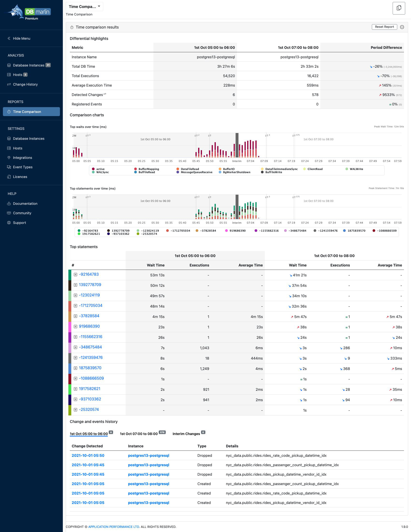Image resolution: width=411 pixels, height=532 pixels.
Task: Click the 575 changes marker on waits chart
Action: [x=294, y=135]
